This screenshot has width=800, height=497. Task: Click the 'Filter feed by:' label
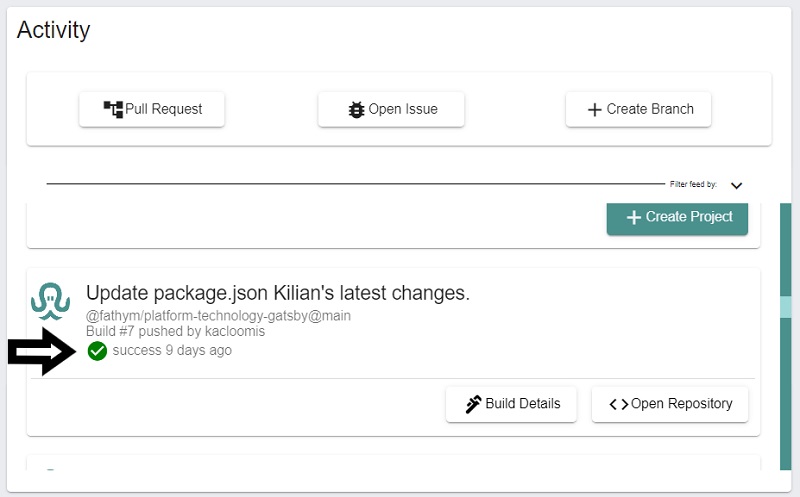click(693, 184)
